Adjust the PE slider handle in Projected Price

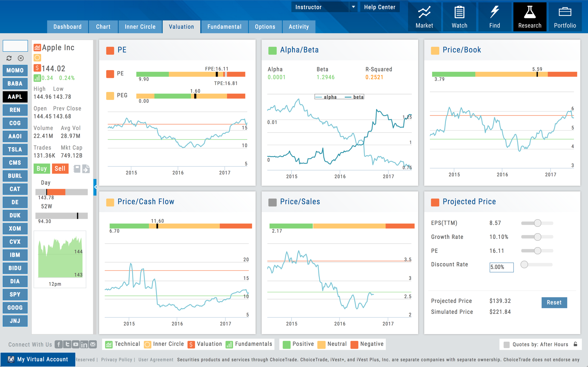coord(538,251)
